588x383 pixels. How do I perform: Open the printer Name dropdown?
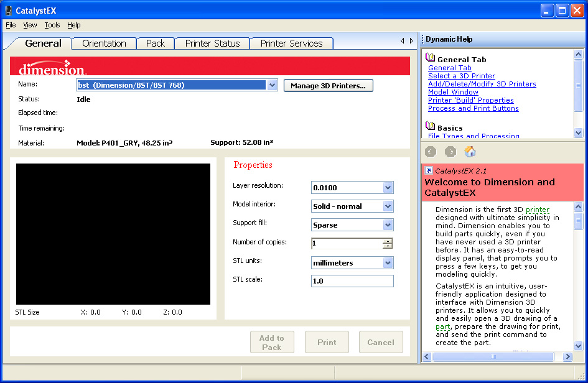273,85
